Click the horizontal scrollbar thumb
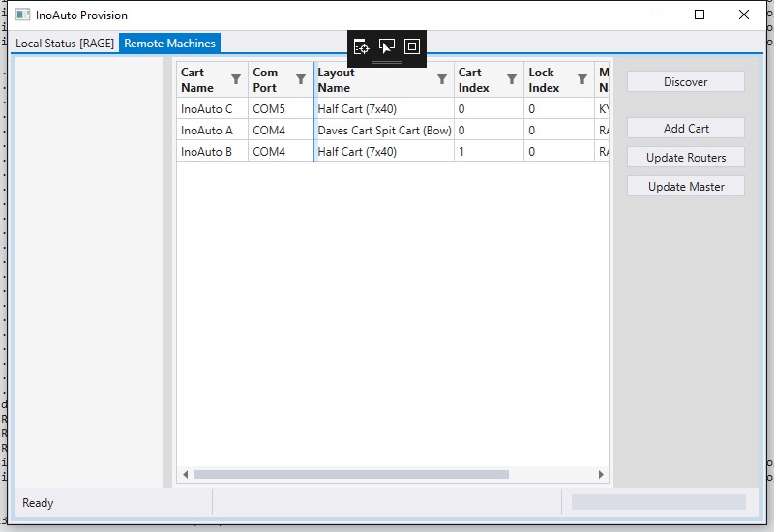Viewport: 774px width, 532px height. coord(351,474)
